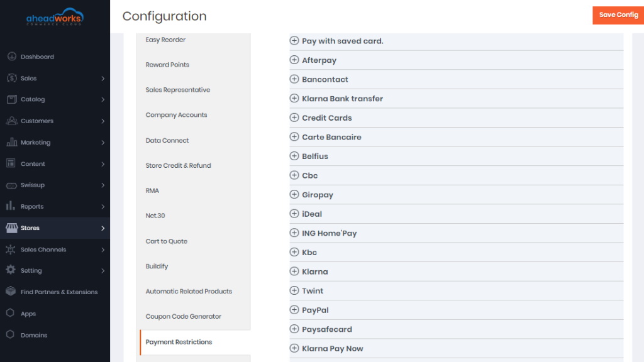
Task: Expand the PayPal section
Action: coord(457,310)
